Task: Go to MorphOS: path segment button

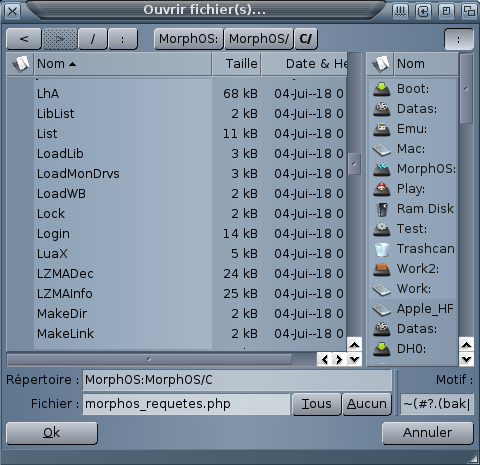Action: (188, 39)
